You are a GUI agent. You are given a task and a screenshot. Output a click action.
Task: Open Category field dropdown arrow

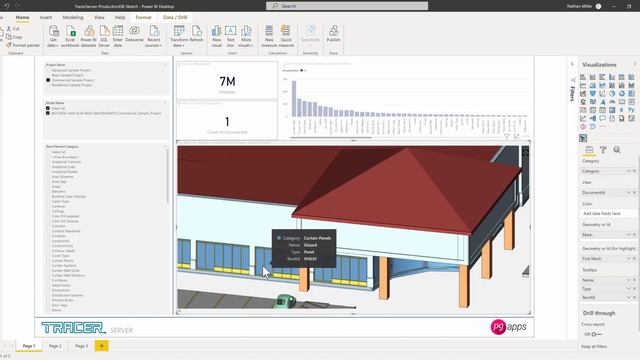[629, 171]
